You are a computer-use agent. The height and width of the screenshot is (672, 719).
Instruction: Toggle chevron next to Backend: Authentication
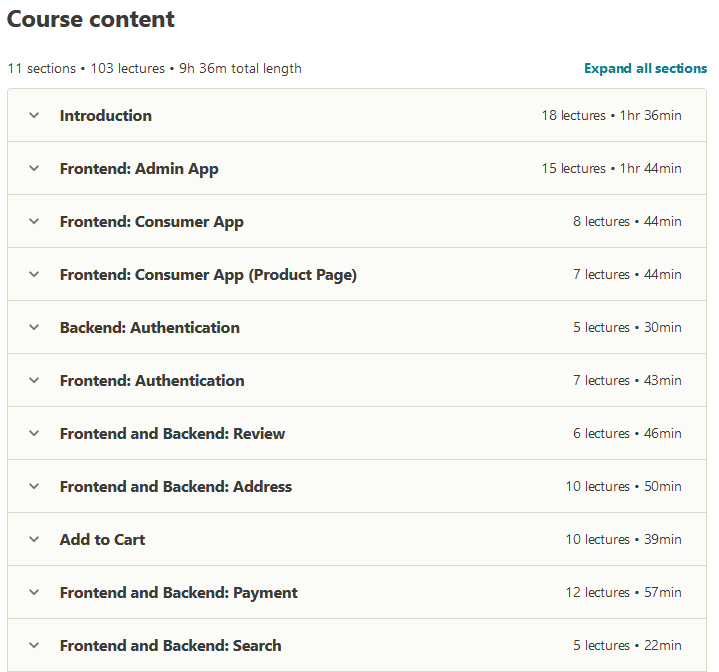[x=34, y=327]
